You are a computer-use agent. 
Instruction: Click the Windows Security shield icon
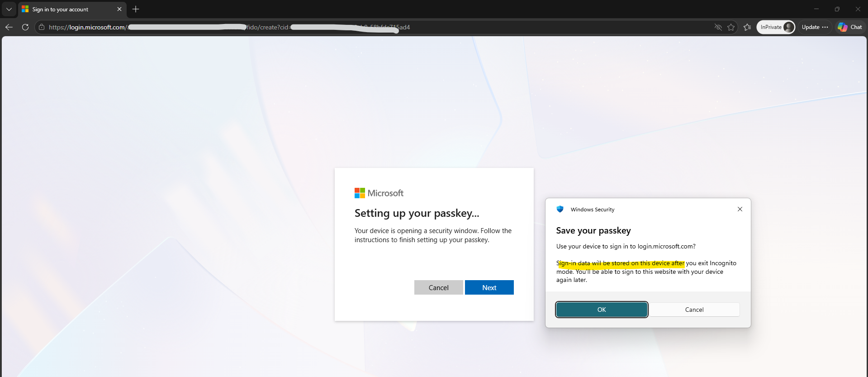(x=560, y=209)
